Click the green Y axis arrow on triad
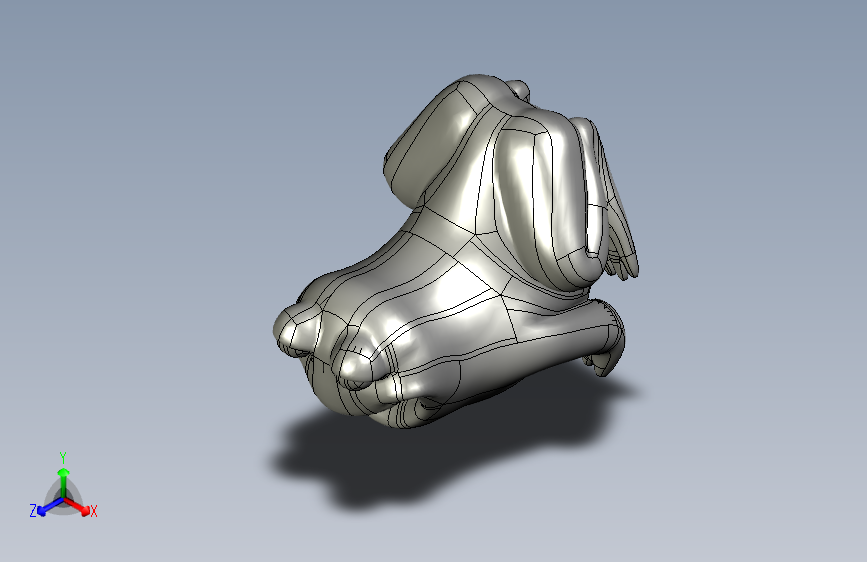 coord(64,483)
